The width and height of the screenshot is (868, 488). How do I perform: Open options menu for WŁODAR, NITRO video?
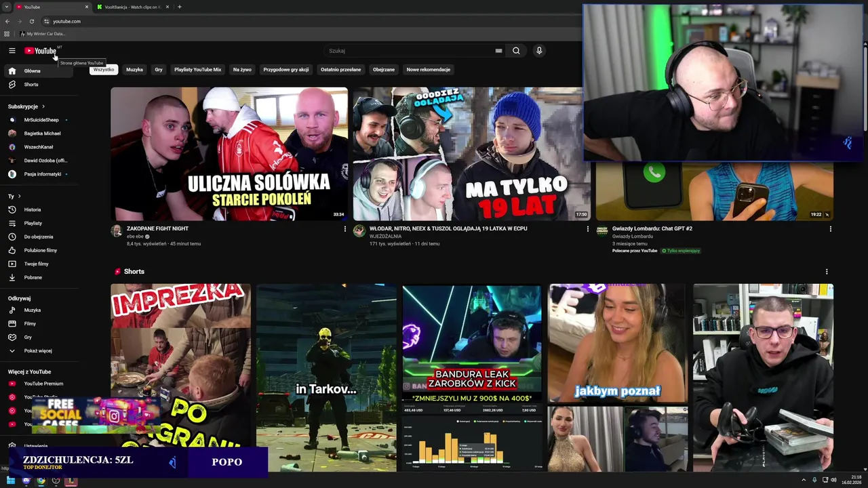(587, 229)
